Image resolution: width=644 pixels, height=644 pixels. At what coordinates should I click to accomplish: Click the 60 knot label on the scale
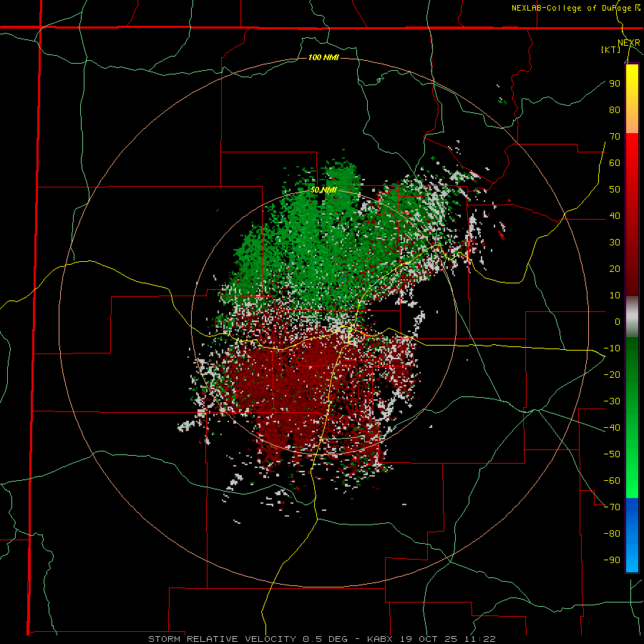[615, 162]
